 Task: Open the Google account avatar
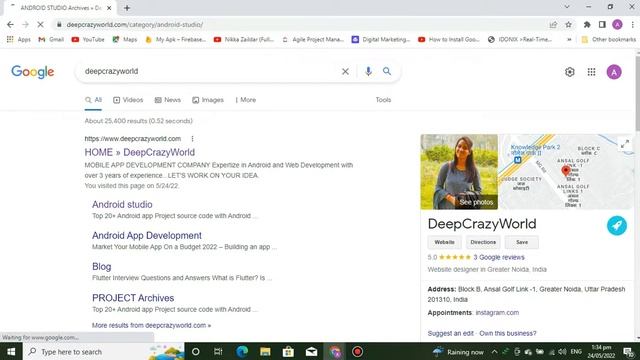(x=614, y=72)
